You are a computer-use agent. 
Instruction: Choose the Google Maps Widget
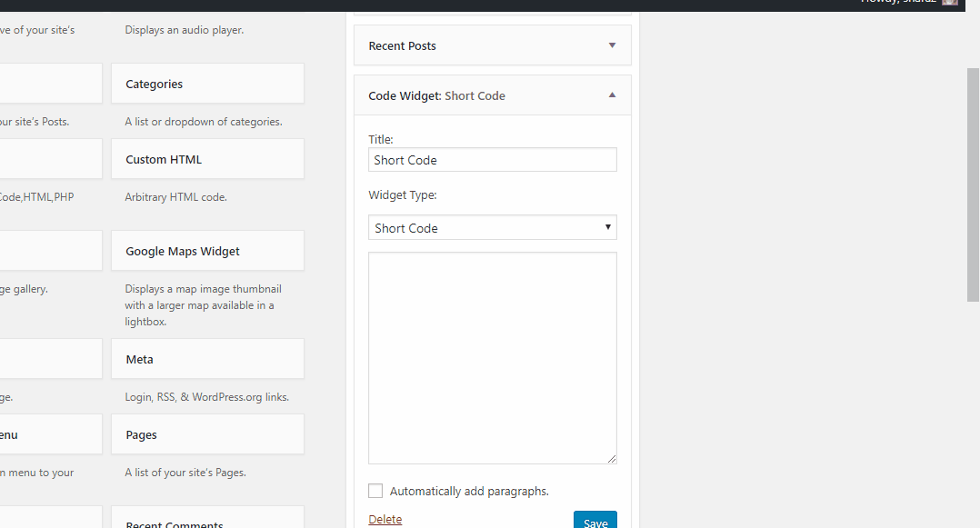[207, 251]
